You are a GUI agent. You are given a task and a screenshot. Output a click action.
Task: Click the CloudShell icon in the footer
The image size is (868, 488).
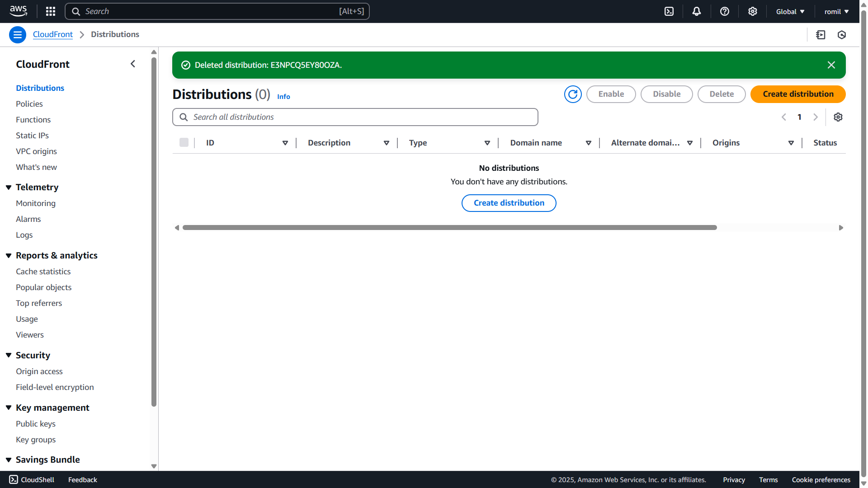(14, 479)
